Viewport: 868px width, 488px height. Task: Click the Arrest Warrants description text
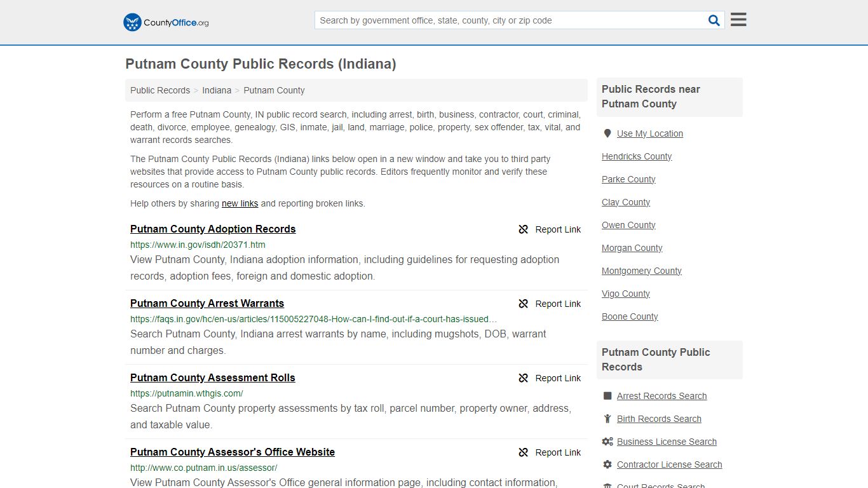(x=338, y=342)
